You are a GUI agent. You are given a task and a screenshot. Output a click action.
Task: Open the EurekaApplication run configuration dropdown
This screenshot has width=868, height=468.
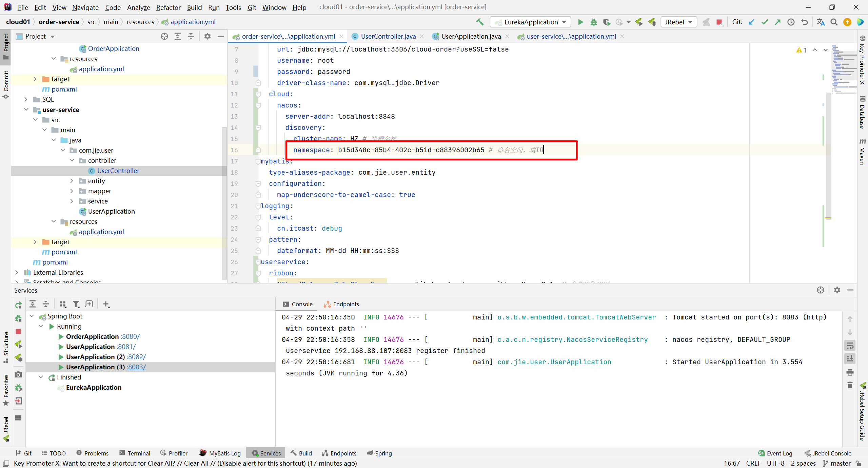point(531,22)
